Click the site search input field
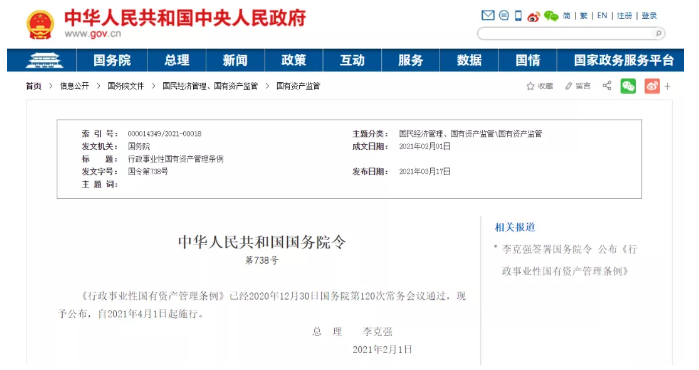 point(566,33)
